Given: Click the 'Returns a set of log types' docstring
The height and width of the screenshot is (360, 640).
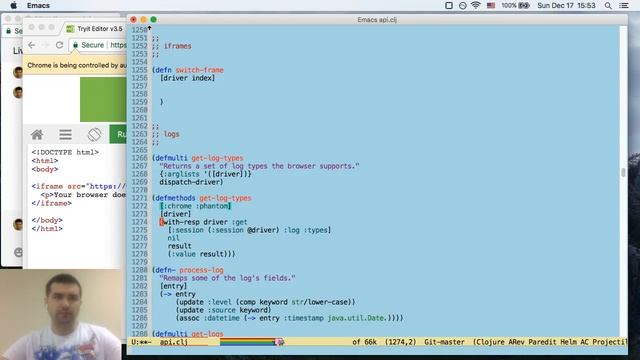Looking at the screenshot, I should click(259, 166).
